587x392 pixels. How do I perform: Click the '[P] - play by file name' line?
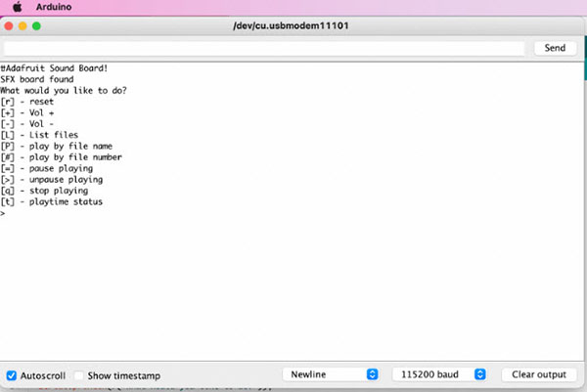56,147
